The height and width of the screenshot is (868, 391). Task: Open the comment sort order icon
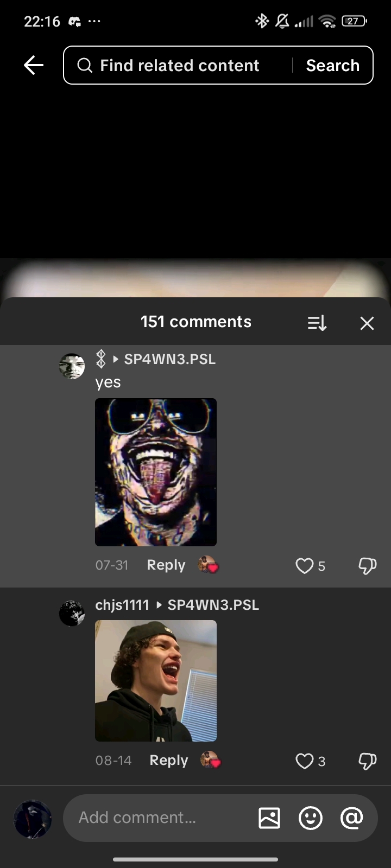pos(317,323)
